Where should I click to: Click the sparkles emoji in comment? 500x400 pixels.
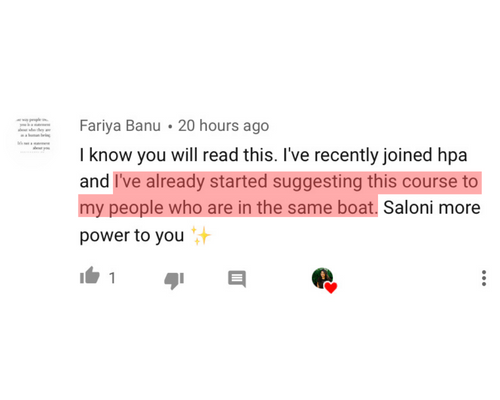click(x=200, y=235)
